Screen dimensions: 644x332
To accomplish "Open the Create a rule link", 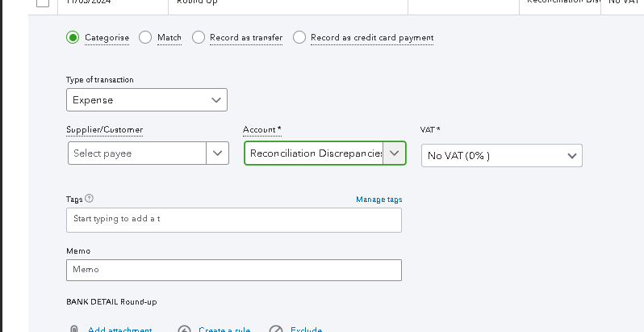I will coord(224,330).
